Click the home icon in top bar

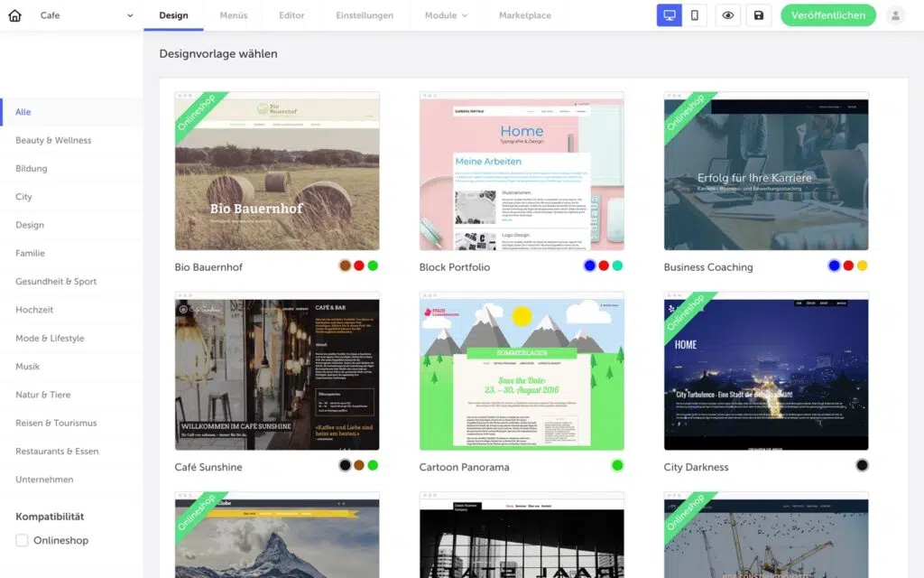[x=14, y=15]
